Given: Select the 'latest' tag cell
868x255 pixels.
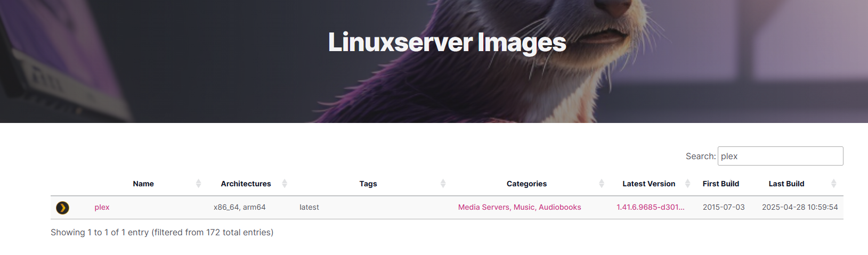Looking at the screenshot, I should click(309, 208).
